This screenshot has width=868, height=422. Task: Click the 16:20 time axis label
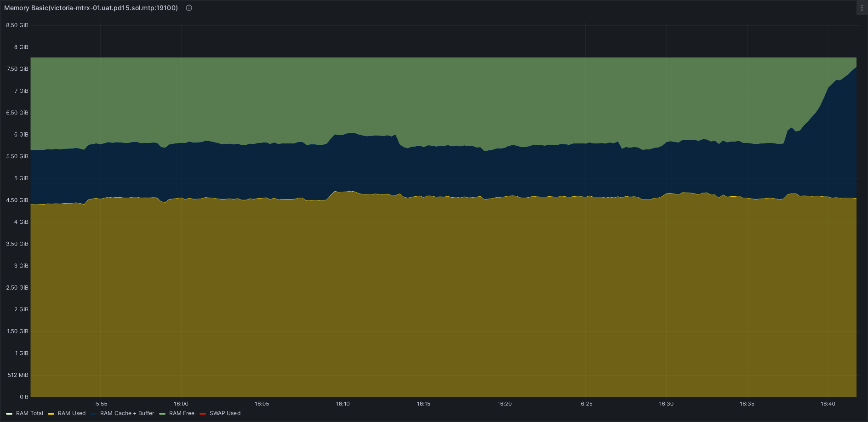(505, 404)
